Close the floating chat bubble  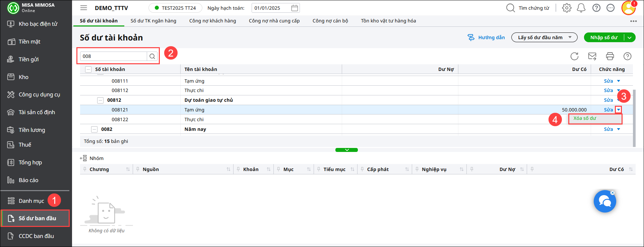(x=613, y=193)
